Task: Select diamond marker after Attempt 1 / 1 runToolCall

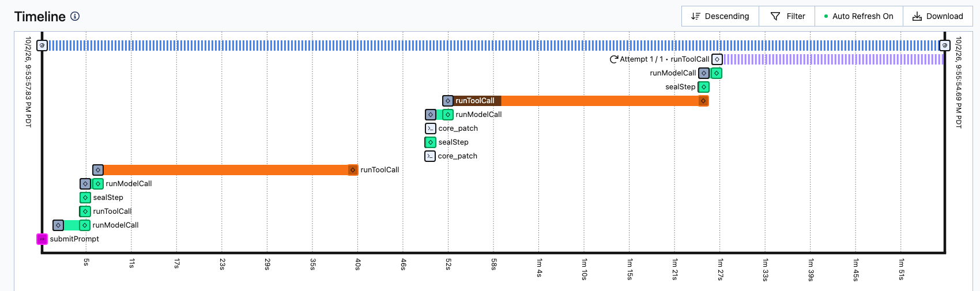Action: click(x=717, y=59)
